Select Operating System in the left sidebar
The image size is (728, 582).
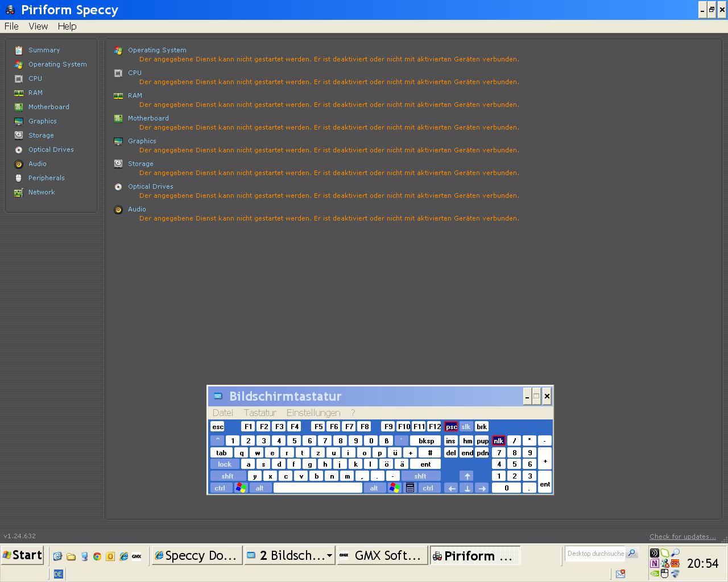coord(50,64)
